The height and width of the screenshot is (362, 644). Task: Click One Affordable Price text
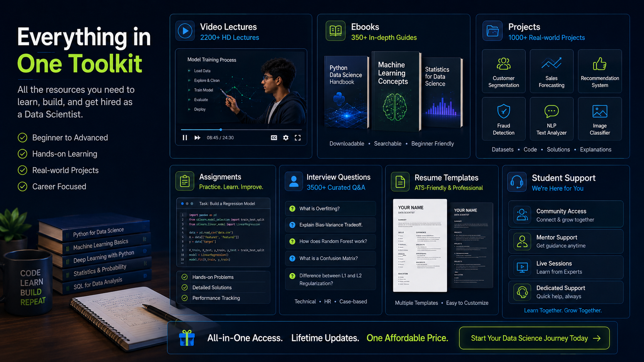pos(407,338)
